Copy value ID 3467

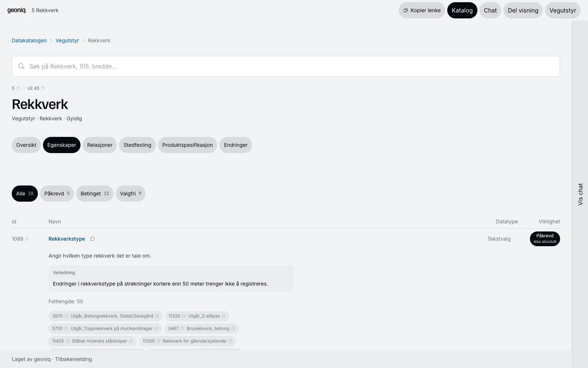point(182,329)
